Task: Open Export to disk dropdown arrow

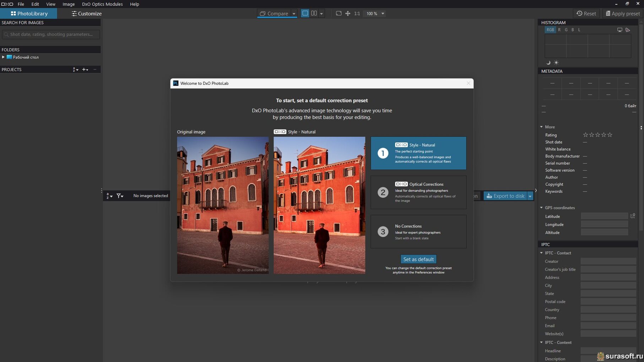Action: pos(530,196)
